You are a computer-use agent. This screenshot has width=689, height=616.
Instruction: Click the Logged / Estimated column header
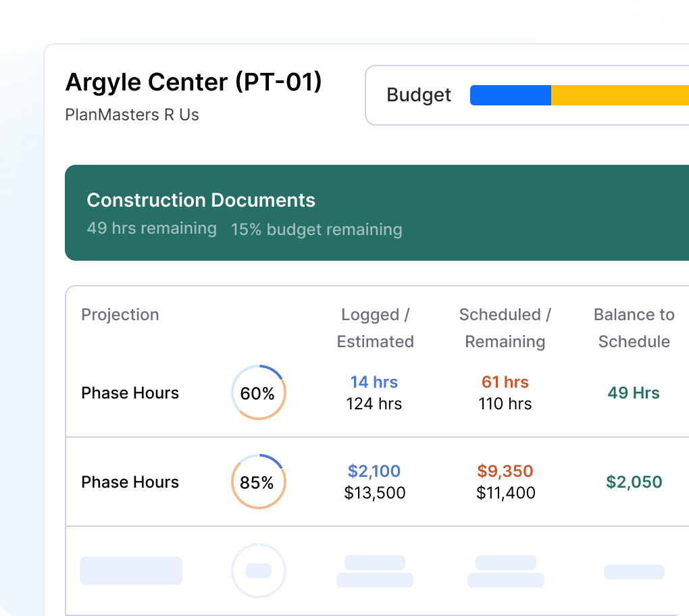[375, 328]
